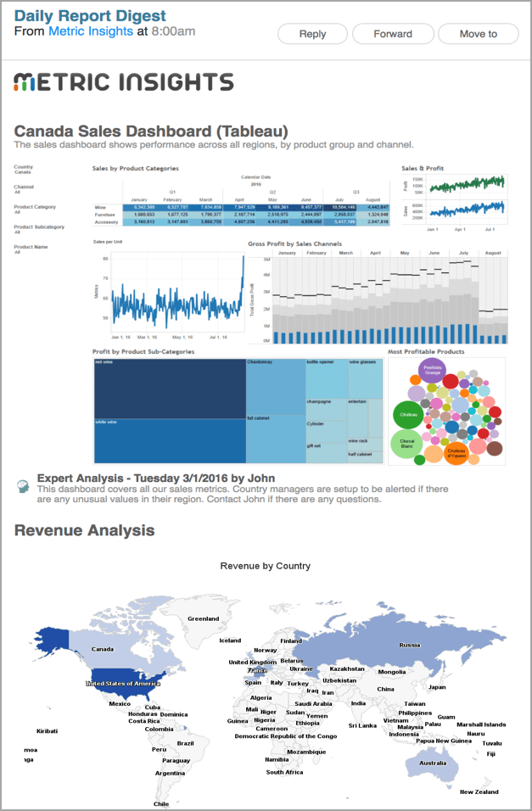
Task: Click the Most Profitable Products title
Action: [x=426, y=352]
